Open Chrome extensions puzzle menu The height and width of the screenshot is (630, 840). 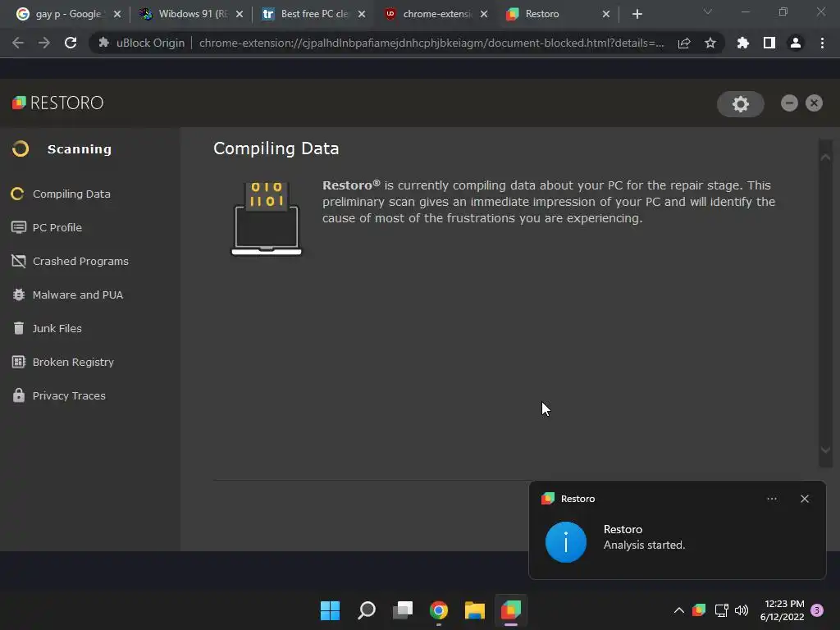tap(743, 43)
